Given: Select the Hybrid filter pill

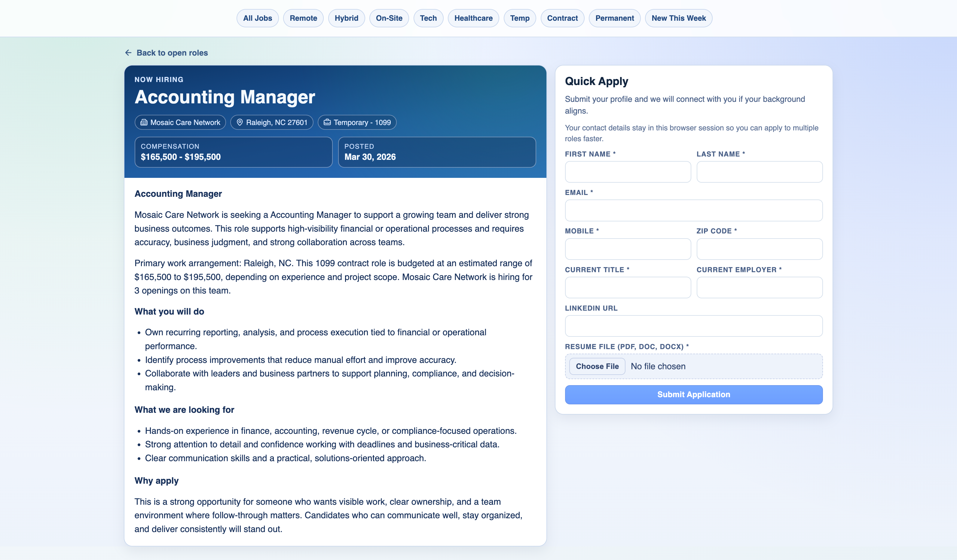Looking at the screenshot, I should (346, 18).
